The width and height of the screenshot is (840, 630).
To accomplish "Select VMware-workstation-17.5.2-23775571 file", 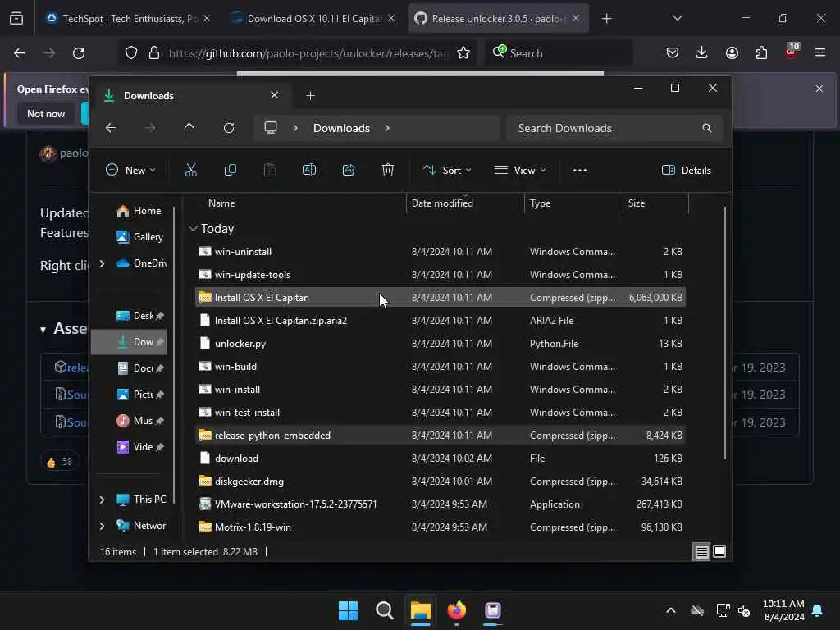I will point(441,504).
